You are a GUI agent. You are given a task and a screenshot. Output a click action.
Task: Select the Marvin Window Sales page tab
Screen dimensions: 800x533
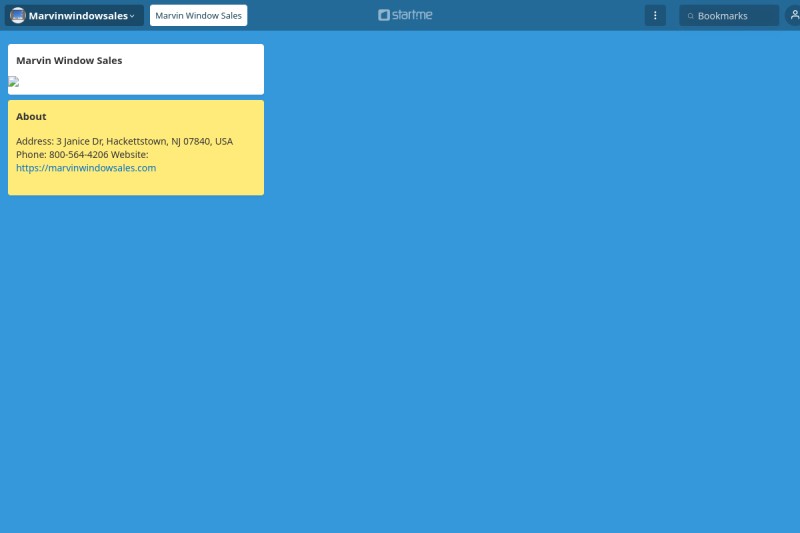(198, 15)
